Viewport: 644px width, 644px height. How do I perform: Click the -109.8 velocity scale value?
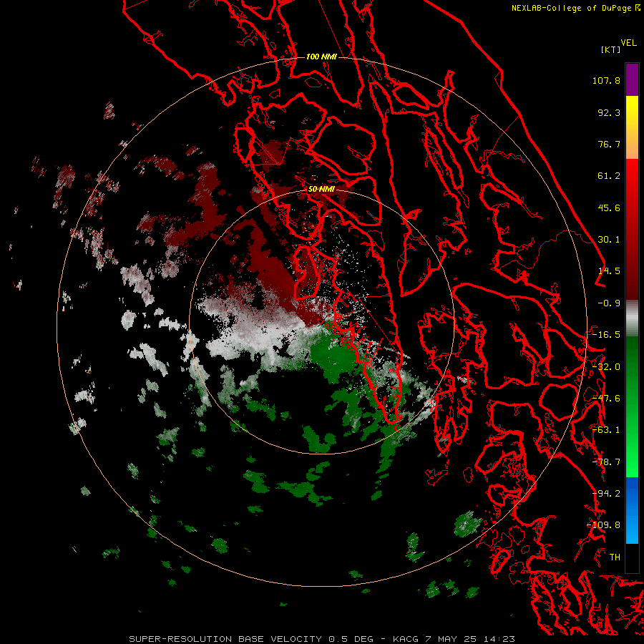[x=604, y=525]
